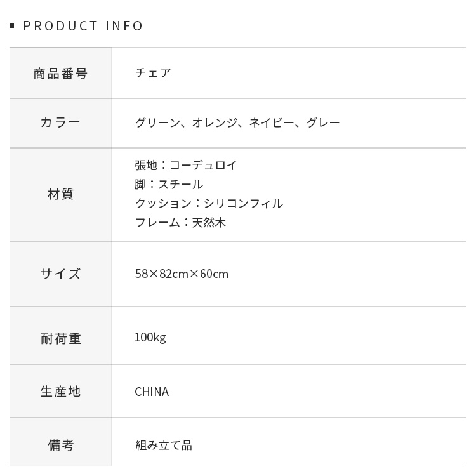Click the small square bullet before PRODUCT INFO

(12, 26)
